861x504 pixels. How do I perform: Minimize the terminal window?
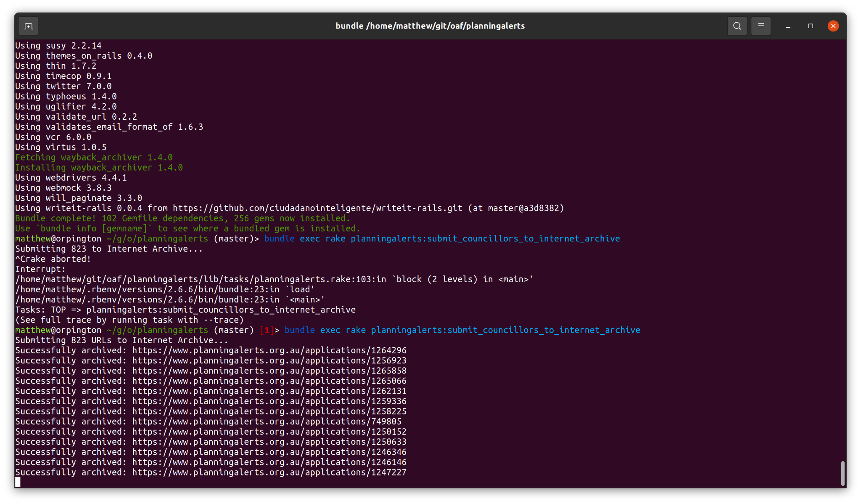[x=788, y=26]
